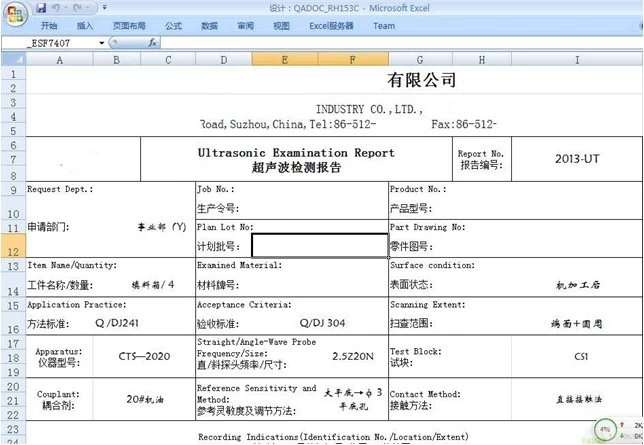This screenshot has height=445, width=644.
Task: Open the Excel服务器 ribbon tab
Action: point(331,26)
